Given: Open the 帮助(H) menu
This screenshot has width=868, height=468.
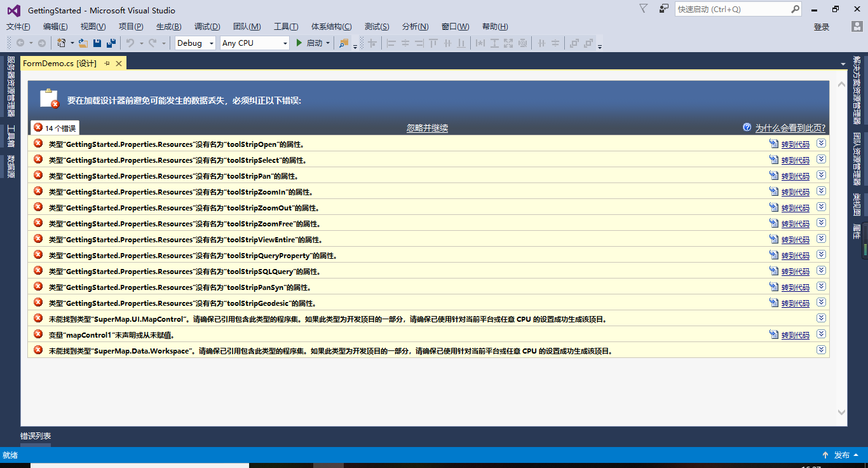Looking at the screenshot, I should [x=495, y=27].
